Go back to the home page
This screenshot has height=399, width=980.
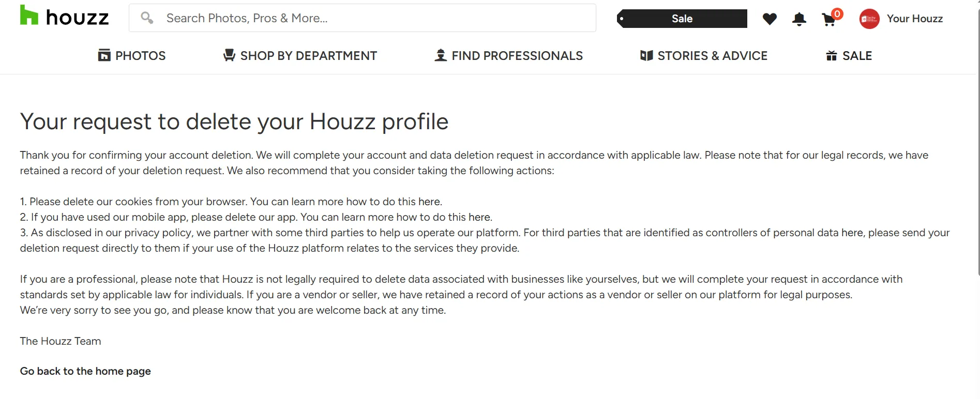coord(85,371)
